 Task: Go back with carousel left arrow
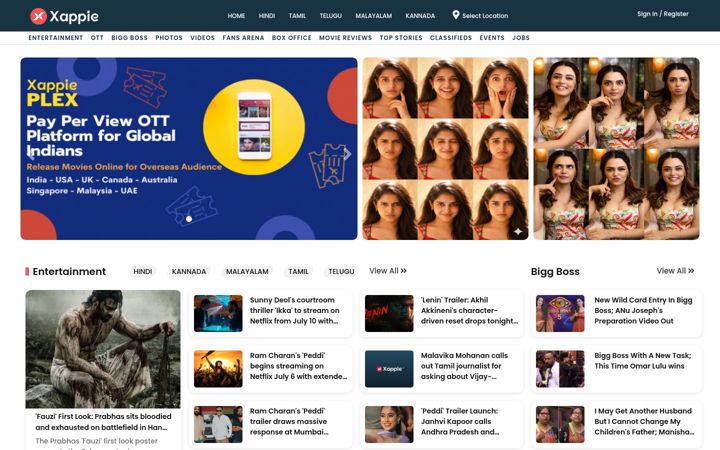point(31,154)
